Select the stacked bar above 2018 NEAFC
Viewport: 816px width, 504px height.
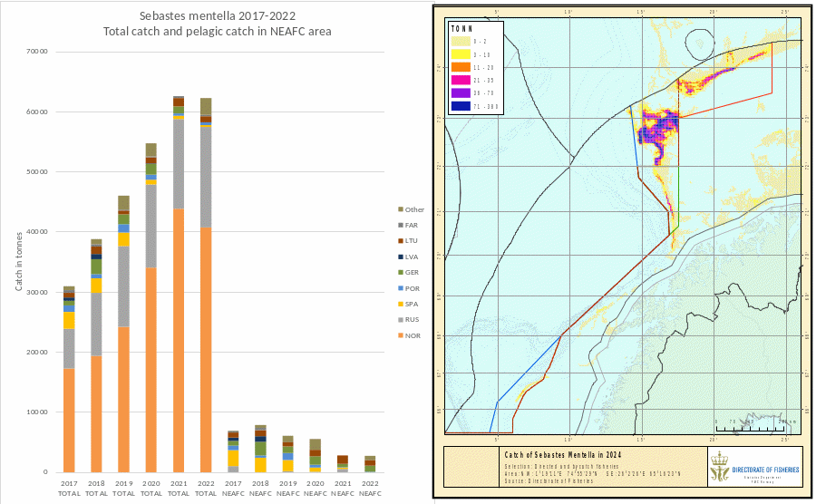pos(261,449)
